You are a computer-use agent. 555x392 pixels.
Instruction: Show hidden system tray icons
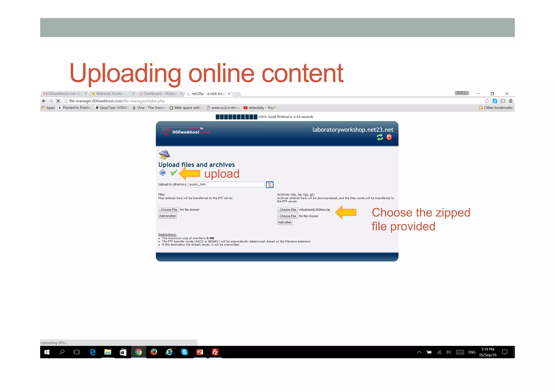(419, 352)
